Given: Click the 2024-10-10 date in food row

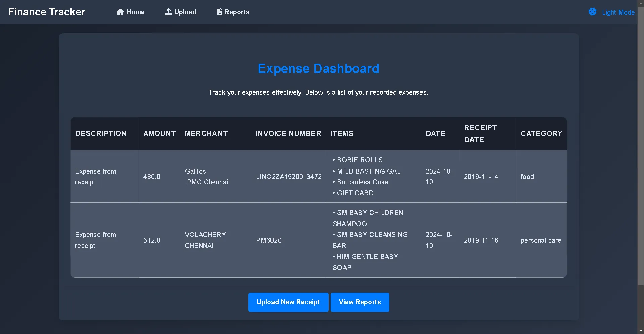Looking at the screenshot, I should point(439,177).
